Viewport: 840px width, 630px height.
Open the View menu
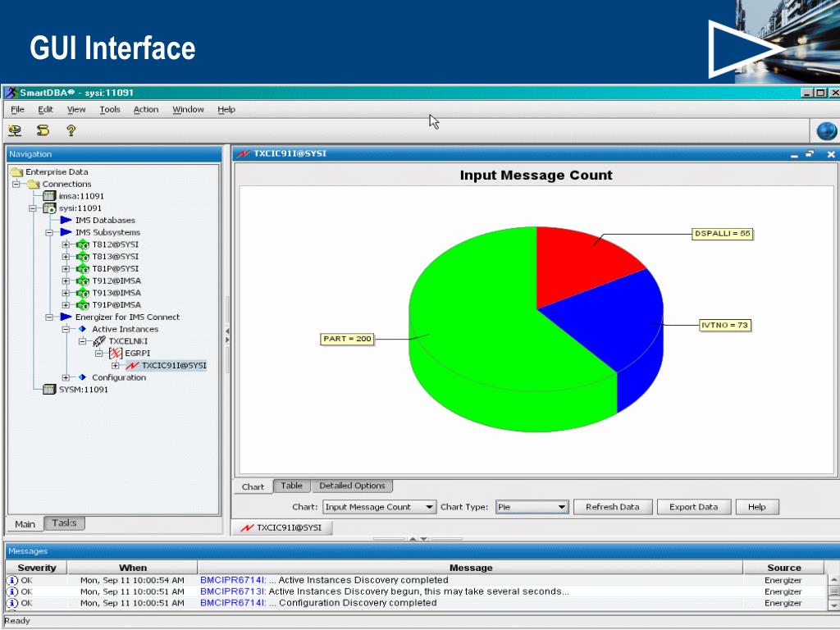[x=76, y=109]
